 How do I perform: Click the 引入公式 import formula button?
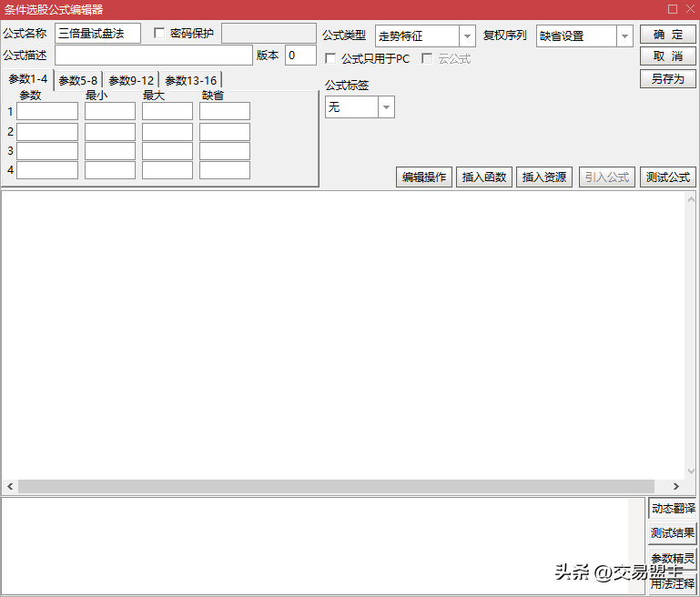click(x=607, y=177)
